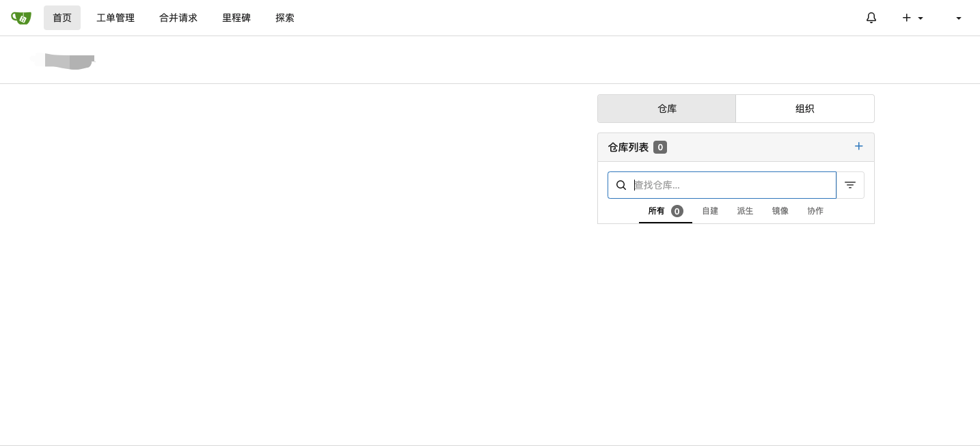Go to 首页 in the navigation bar

[x=62, y=18]
